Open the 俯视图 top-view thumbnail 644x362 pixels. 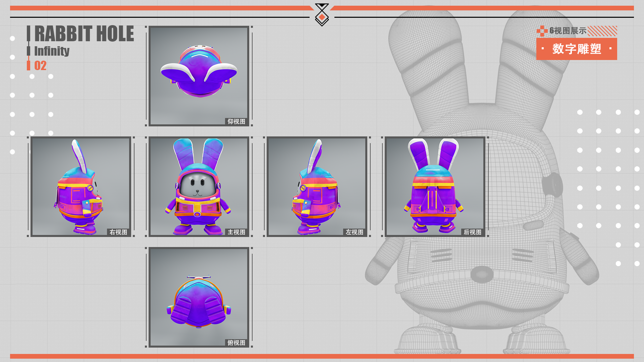point(199,297)
